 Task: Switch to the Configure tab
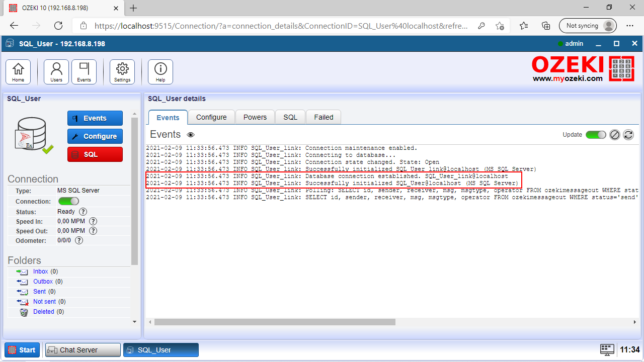click(x=211, y=117)
